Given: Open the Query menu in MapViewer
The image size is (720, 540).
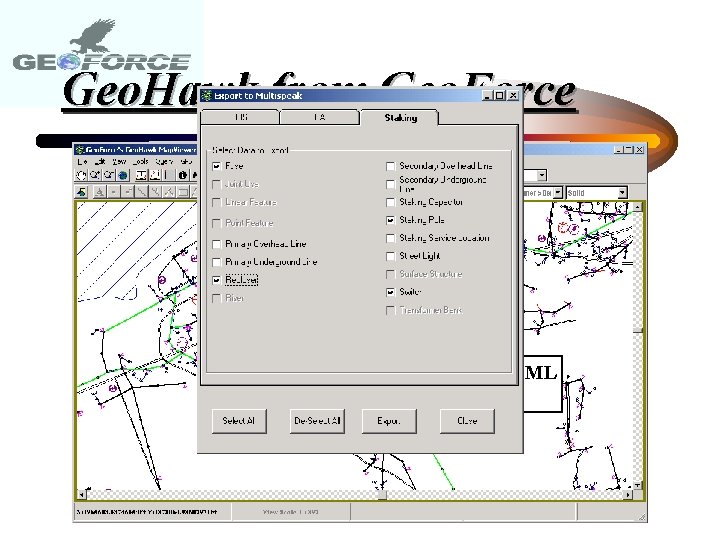Looking at the screenshot, I should [x=164, y=162].
